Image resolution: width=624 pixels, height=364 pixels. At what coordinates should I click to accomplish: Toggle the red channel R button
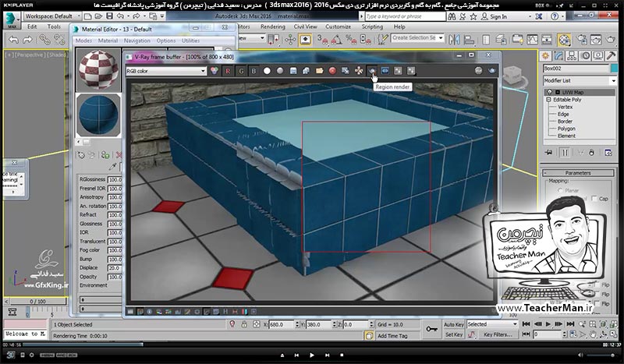pos(228,71)
